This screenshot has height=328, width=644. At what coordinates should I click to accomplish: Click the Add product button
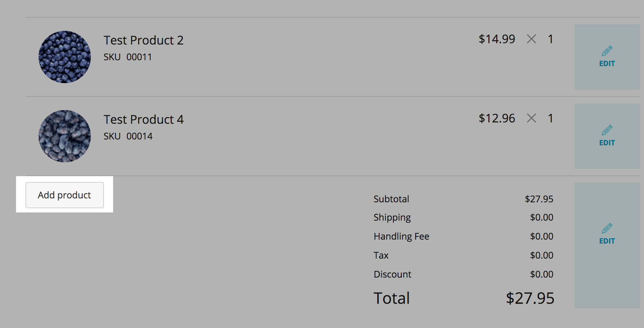64,195
